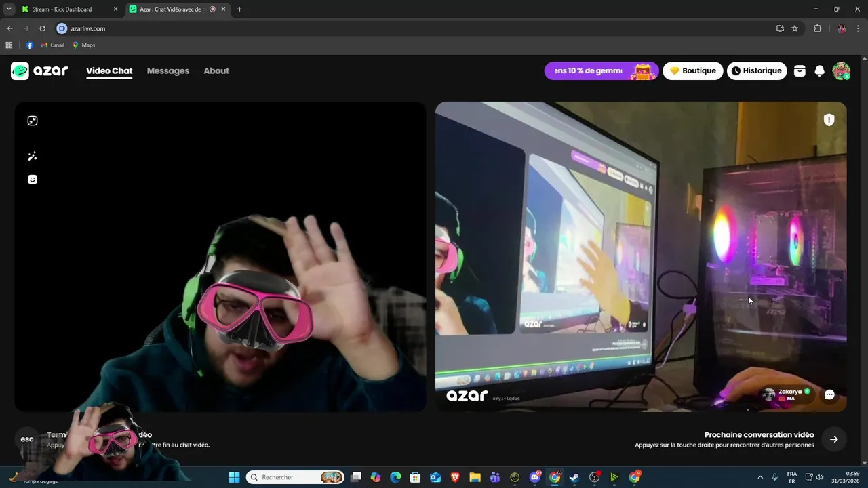Click taskbar Rechercher search box

point(295,477)
